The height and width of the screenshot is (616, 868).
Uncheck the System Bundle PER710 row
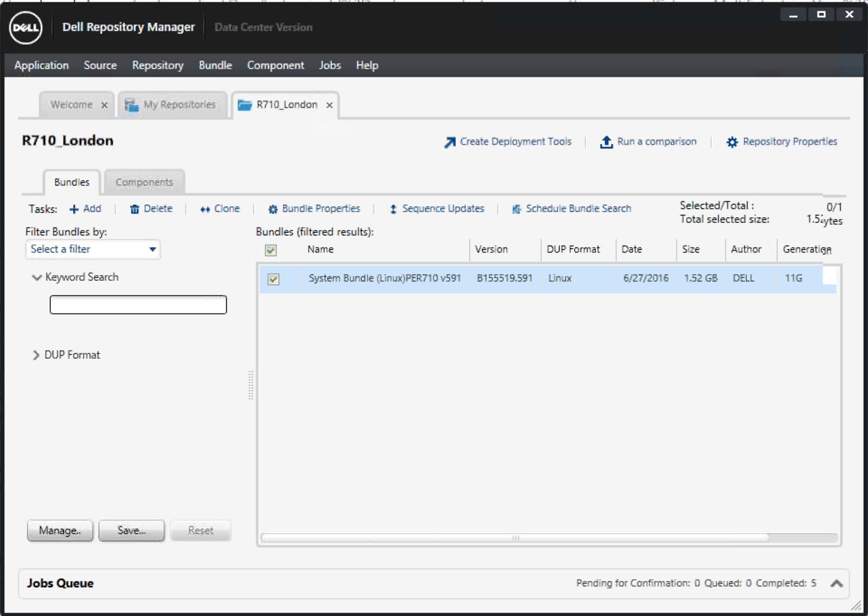[x=275, y=278]
